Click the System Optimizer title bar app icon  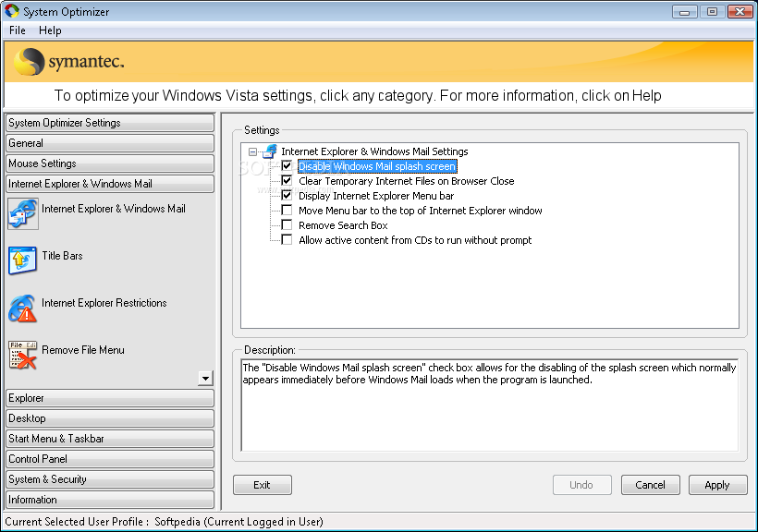click(x=12, y=11)
